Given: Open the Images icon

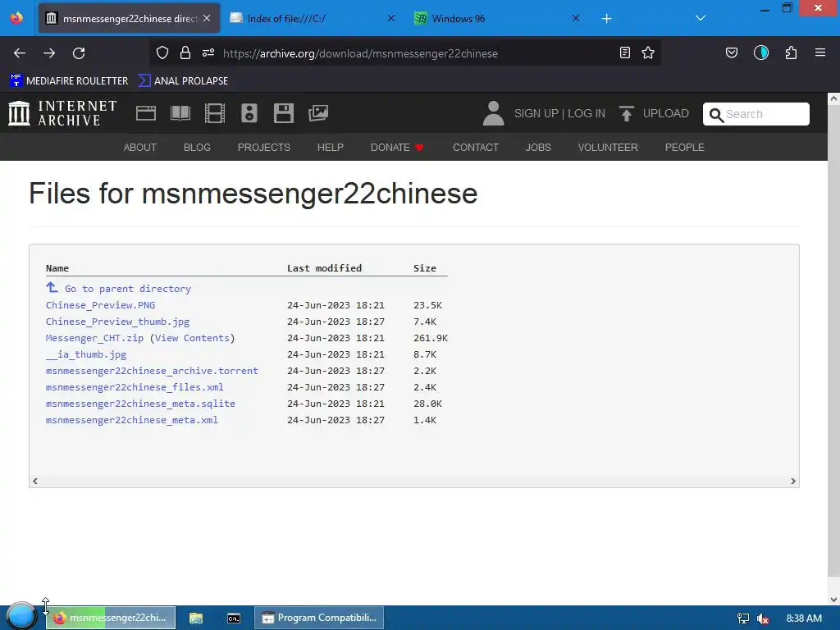Looking at the screenshot, I should point(318,113).
